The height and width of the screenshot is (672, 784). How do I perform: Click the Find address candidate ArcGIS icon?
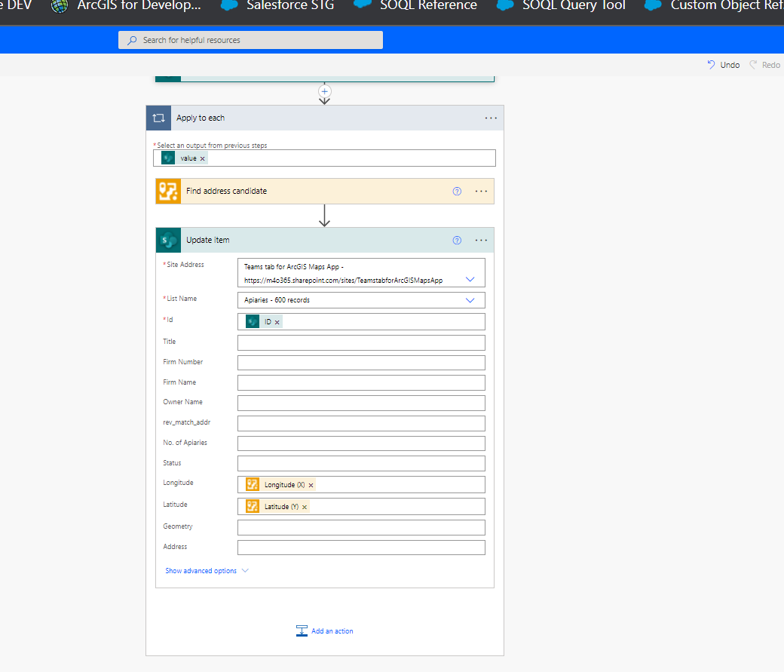(x=168, y=191)
